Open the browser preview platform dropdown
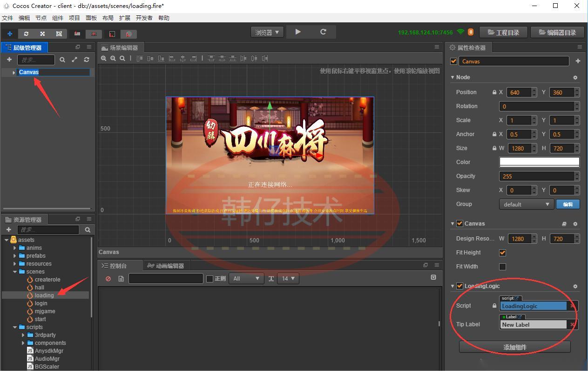 tap(267, 32)
